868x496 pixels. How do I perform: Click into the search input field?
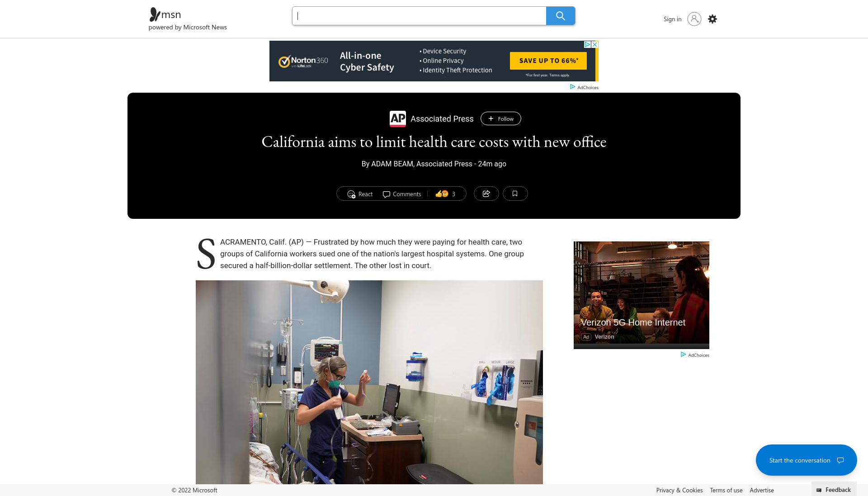[419, 16]
